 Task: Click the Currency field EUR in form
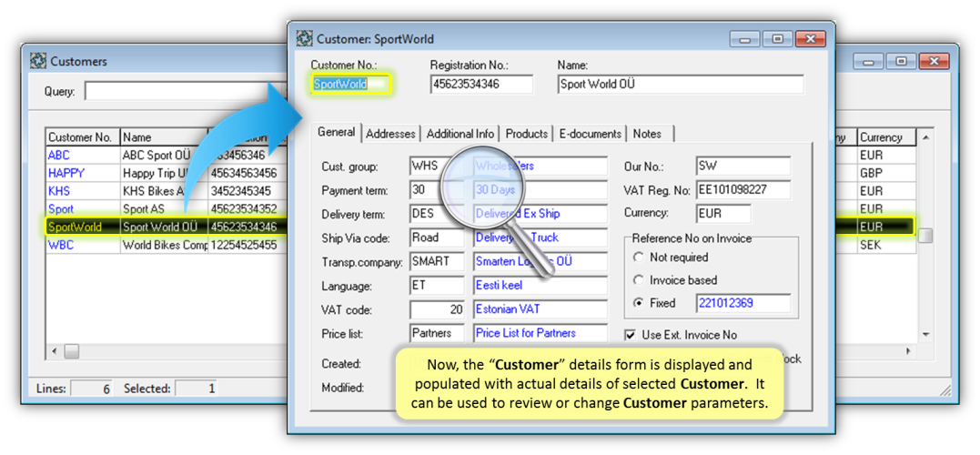(x=723, y=214)
